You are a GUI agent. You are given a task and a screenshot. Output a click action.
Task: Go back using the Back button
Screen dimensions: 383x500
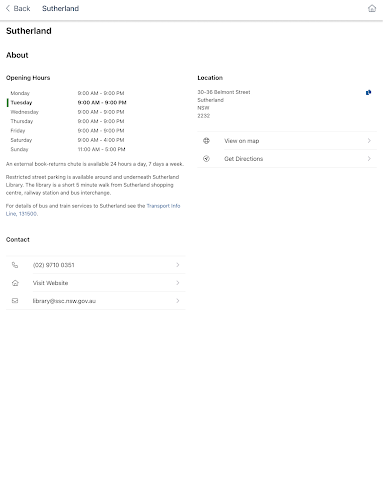18,8
